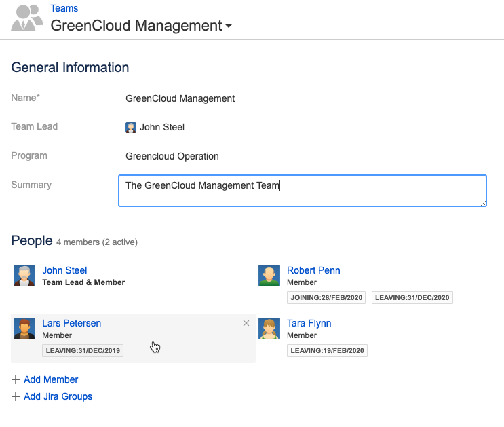Click Lars Petersen's member avatar
Image resolution: width=504 pixels, height=427 pixels.
point(24,329)
